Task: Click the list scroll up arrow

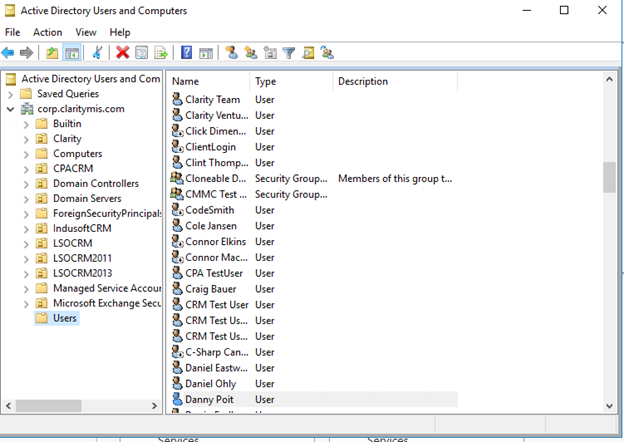Action: [x=609, y=79]
